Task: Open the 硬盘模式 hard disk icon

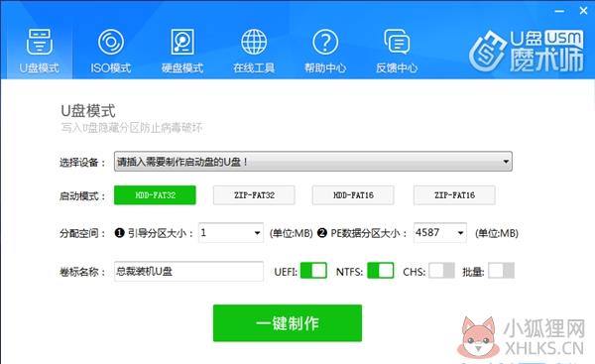Action: click(x=182, y=42)
